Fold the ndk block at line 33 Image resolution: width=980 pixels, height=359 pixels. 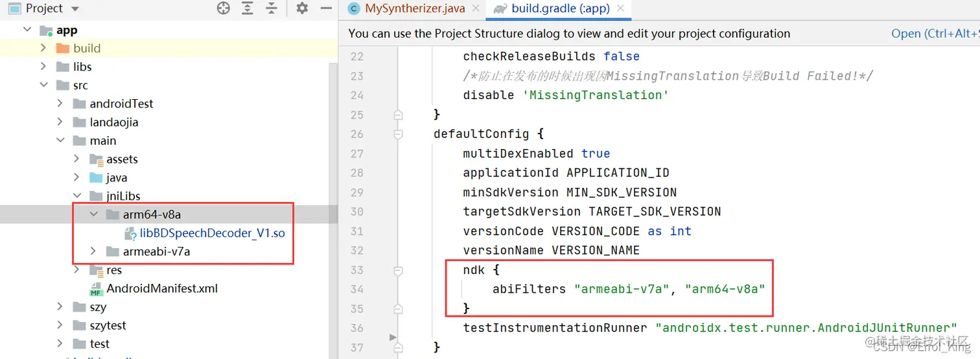pos(398,270)
